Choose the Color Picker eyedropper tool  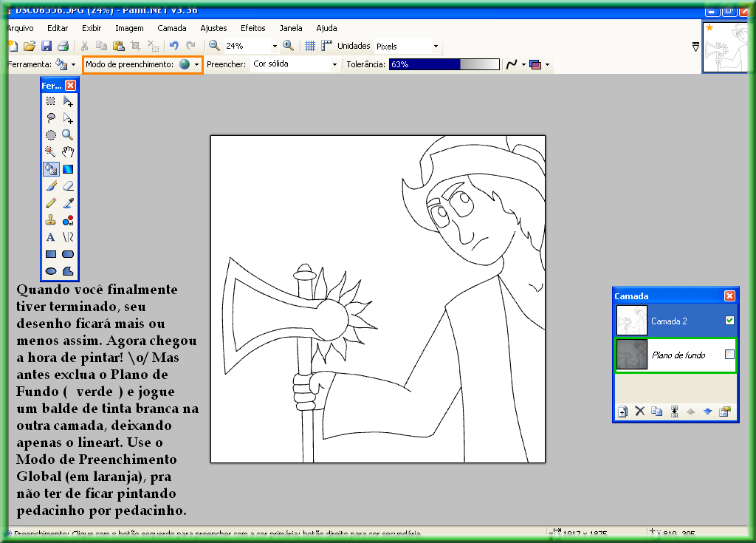[68, 202]
